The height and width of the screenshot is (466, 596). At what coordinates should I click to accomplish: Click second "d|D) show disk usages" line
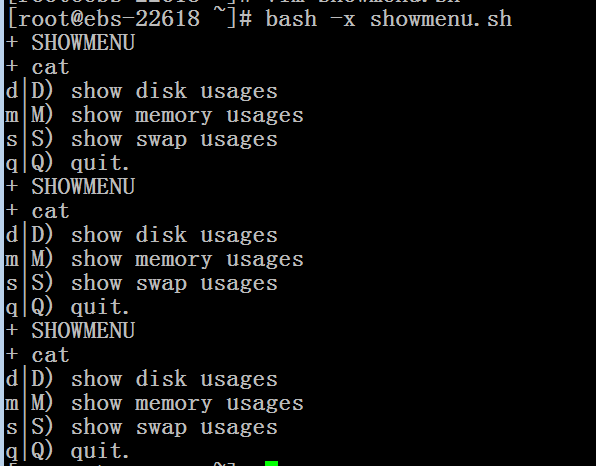[141, 235]
